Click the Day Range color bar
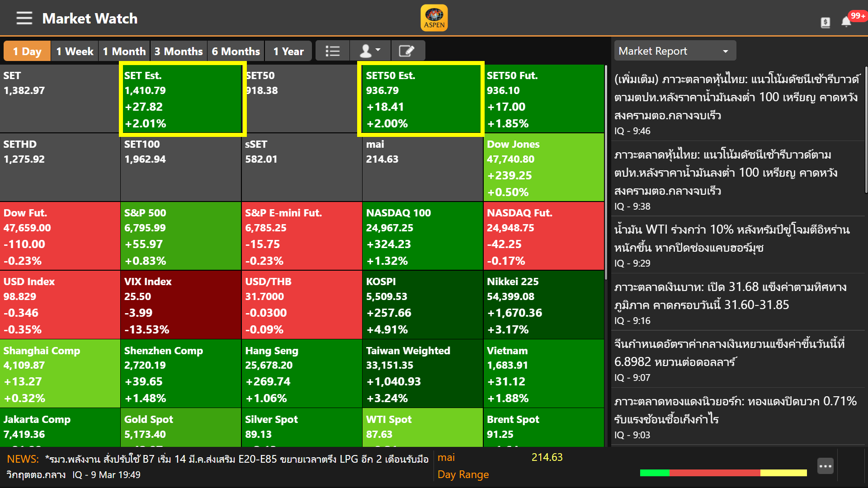 [x=723, y=473]
